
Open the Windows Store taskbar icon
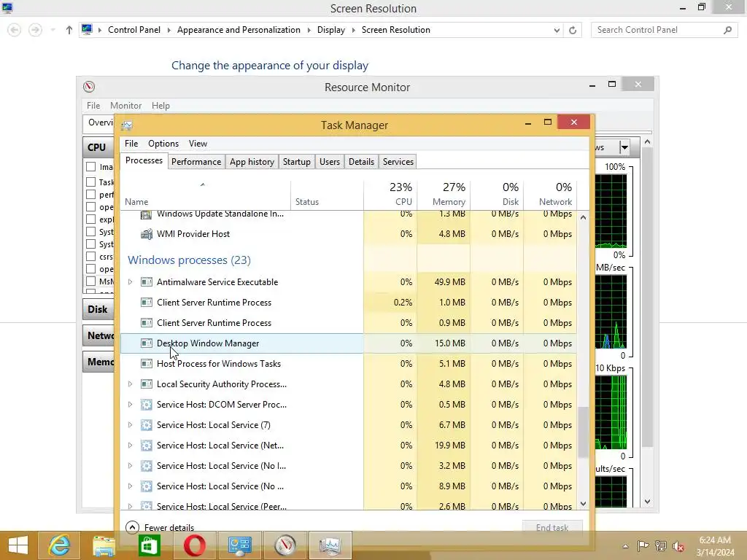click(x=149, y=545)
